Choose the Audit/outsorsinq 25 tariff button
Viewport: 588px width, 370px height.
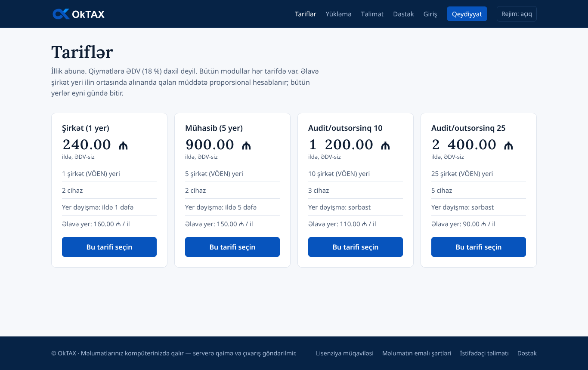coord(479,247)
